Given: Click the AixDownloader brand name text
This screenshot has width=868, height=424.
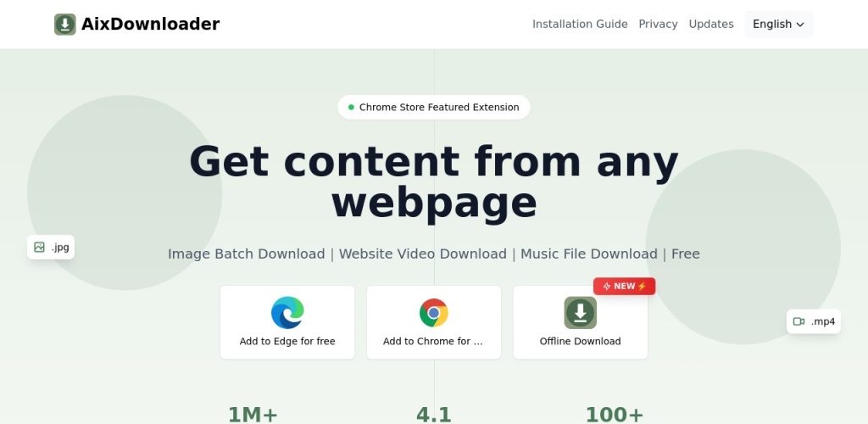Looking at the screenshot, I should (x=150, y=25).
